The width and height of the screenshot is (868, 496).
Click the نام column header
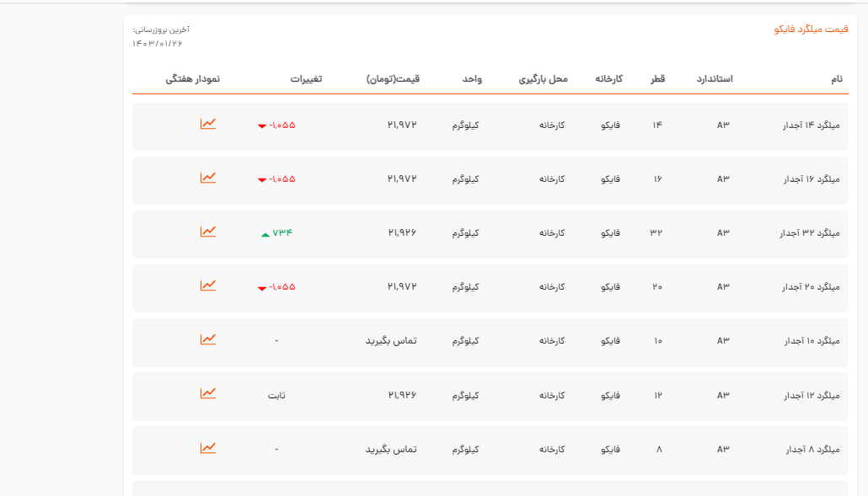tap(836, 79)
